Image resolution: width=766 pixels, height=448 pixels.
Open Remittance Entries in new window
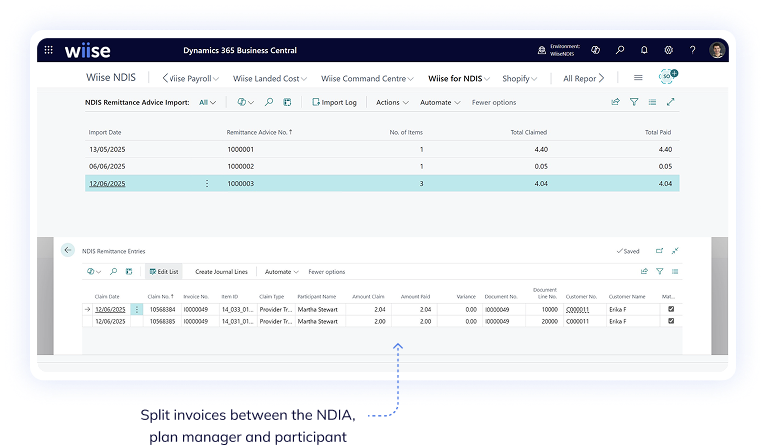point(659,251)
